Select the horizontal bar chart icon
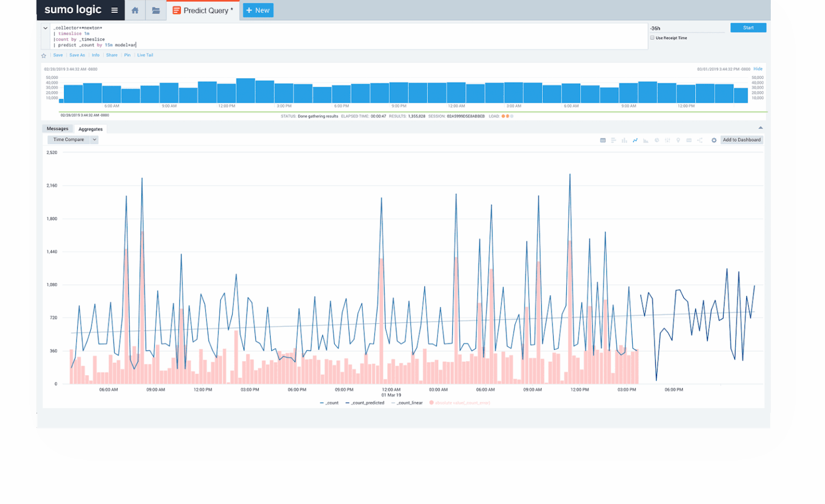 [613, 140]
